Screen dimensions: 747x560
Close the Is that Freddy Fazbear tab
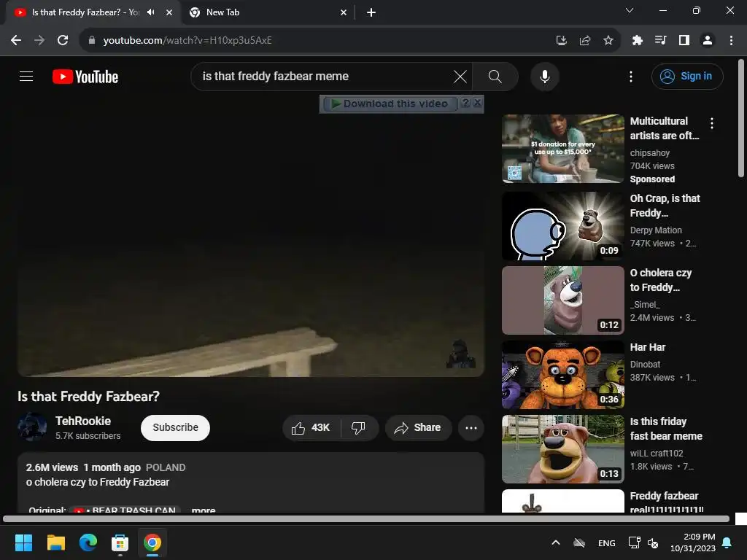tap(169, 12)
